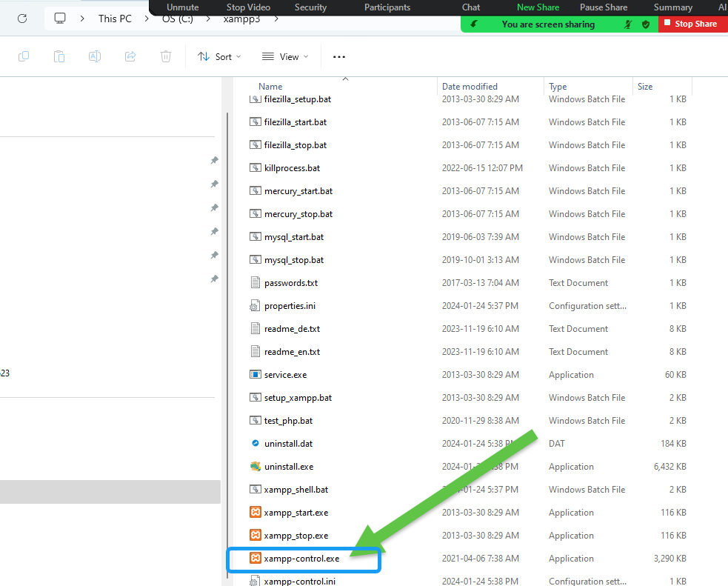Select the setup_xampp.bat file name
728x586 pixels.
pos(298,398)
